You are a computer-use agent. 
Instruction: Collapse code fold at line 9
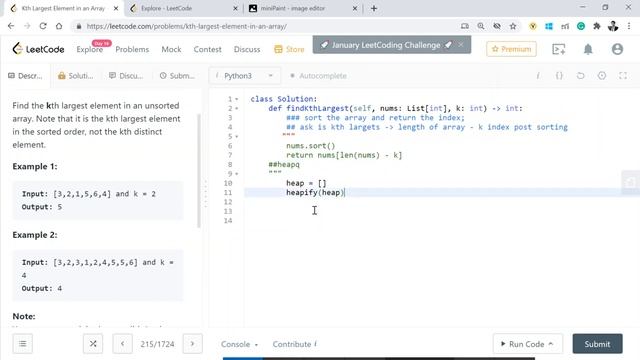pyautogui.click(x=237, y=174)
